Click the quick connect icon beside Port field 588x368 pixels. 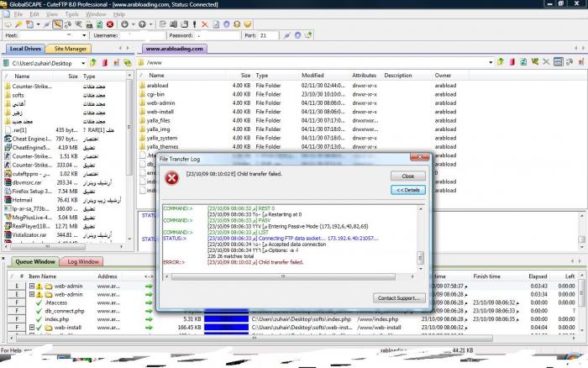coord(287,36)
